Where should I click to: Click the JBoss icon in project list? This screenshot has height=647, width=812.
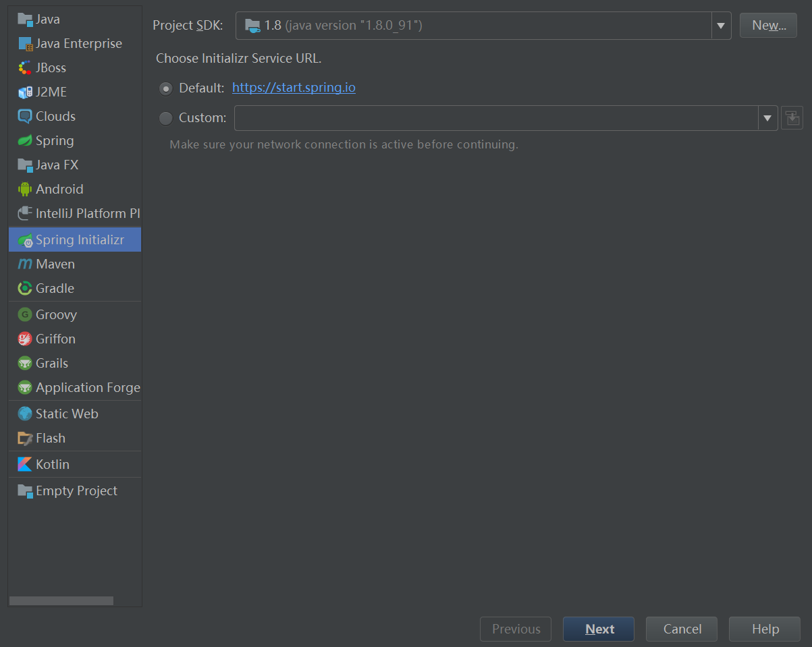click(x=25, y=67)
